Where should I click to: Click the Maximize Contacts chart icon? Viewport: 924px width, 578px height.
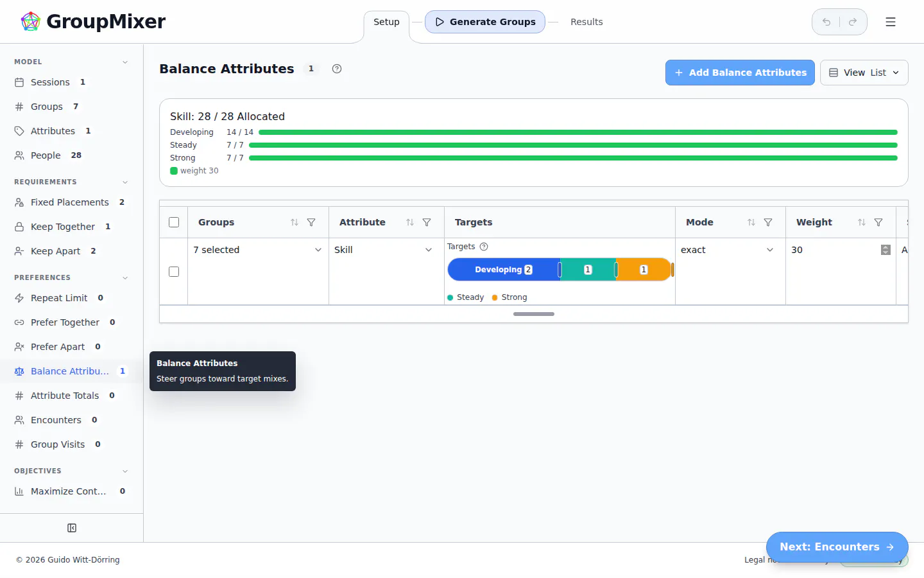click(19, 491)
